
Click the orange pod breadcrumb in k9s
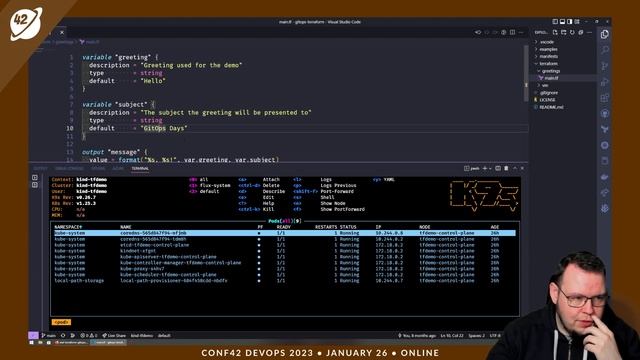coord(61,322)
